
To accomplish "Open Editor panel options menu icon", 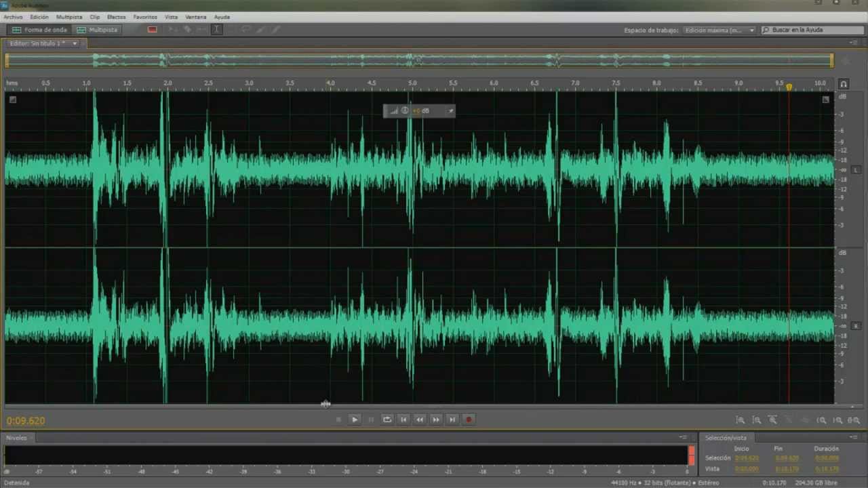I will [853, 43].
